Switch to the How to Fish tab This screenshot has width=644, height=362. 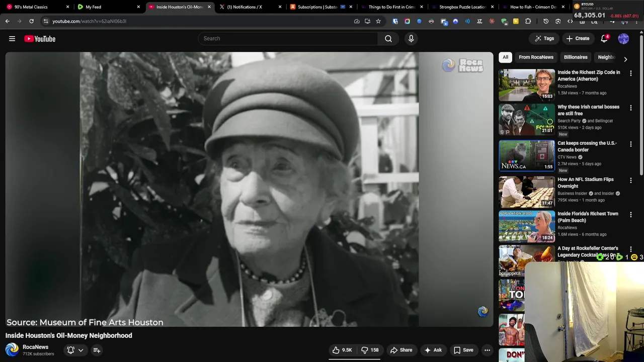[533, 7]
